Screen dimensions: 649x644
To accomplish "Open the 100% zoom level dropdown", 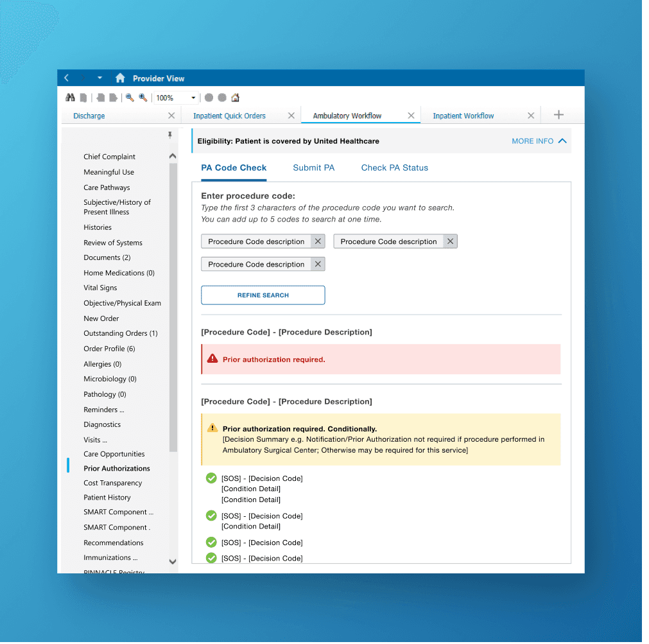I will (x=192, y=98).
